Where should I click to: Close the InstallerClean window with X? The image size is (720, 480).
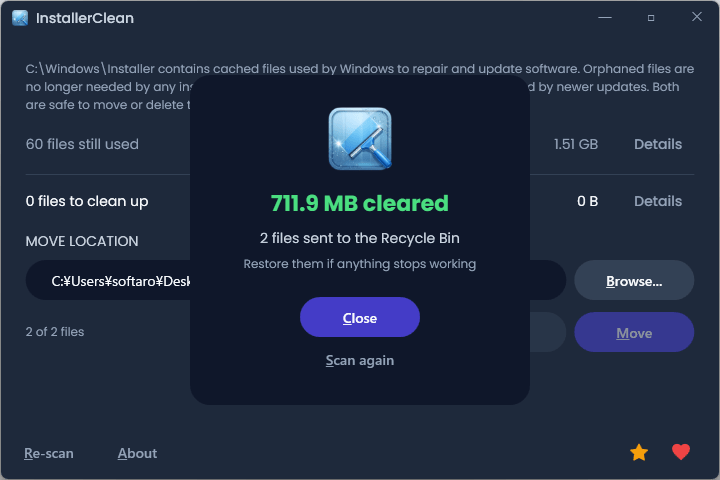[697, 18]
